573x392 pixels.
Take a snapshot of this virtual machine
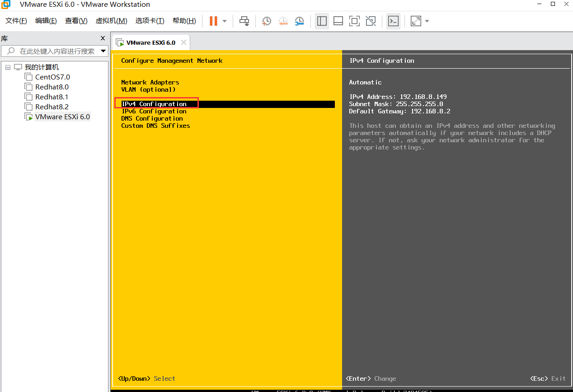point(267,21)
